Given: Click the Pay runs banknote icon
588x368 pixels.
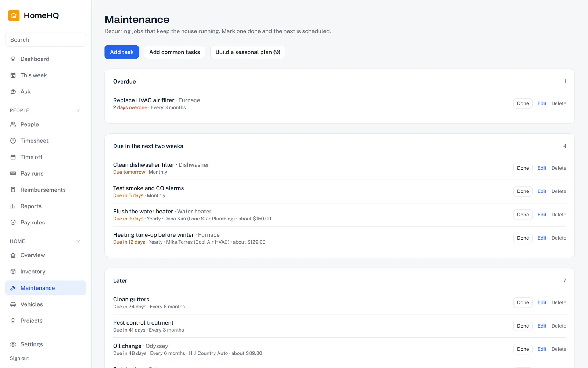Looking at the screenshot, I should click(x=13, y=173).
